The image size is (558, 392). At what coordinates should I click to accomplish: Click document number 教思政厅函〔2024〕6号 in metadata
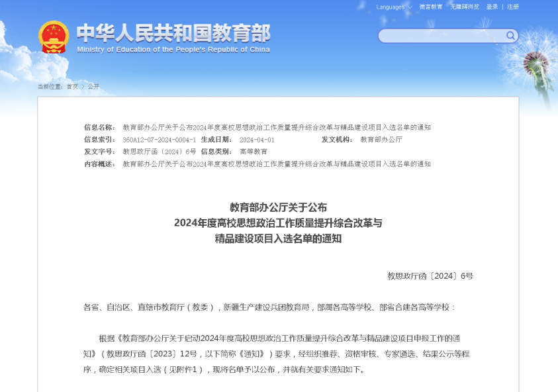point(159,152)
